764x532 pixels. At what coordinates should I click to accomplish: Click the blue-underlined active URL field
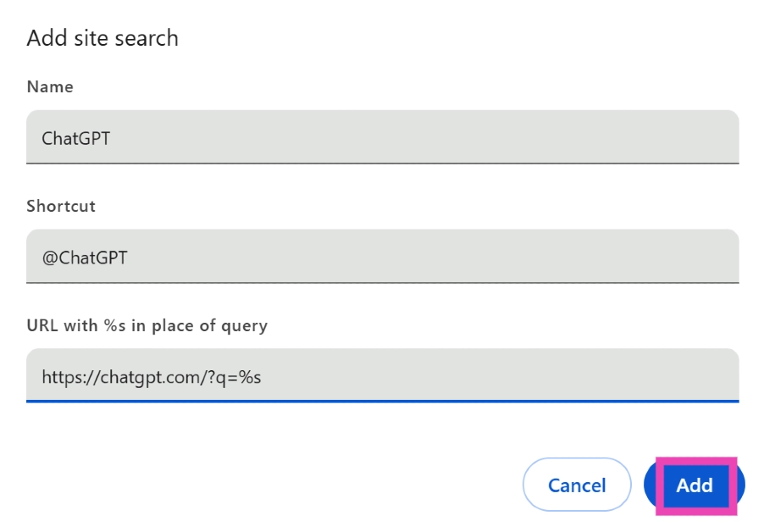tap(382, 376)
